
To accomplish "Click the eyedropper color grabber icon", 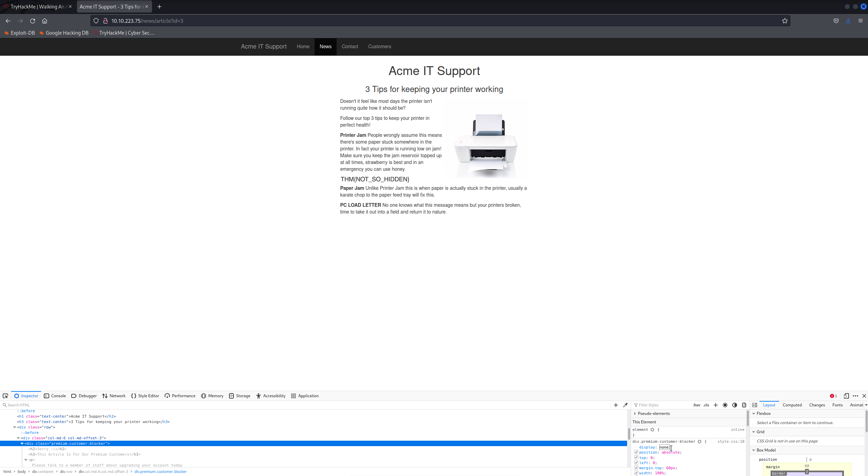I will click(x=625, y=405).
